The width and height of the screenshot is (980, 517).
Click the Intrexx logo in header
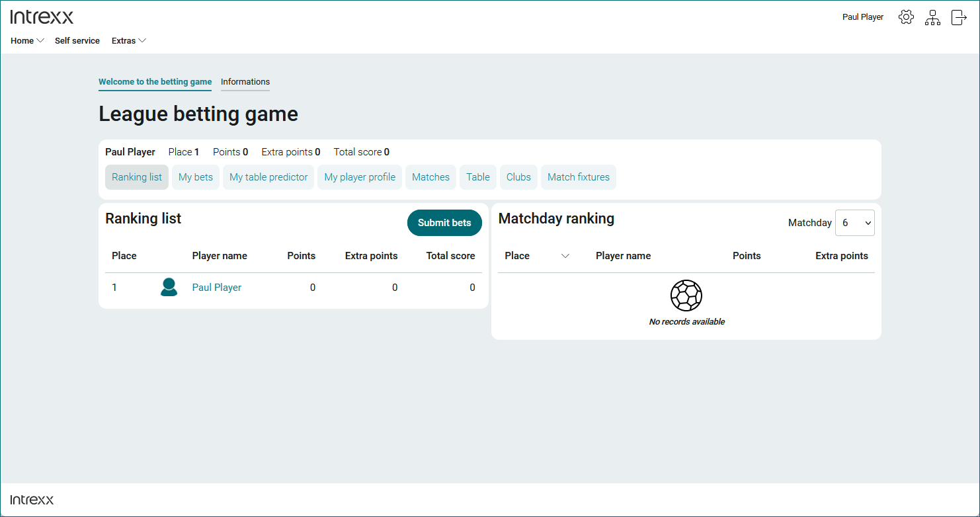(42, 17)
